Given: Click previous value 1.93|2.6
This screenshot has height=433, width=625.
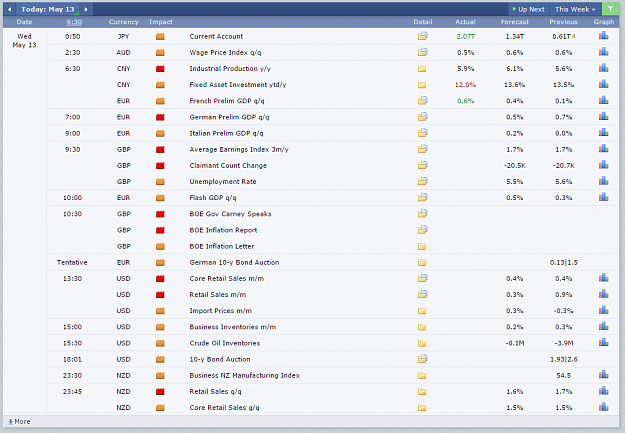Looking at the screenshot, I should point(564,359).
